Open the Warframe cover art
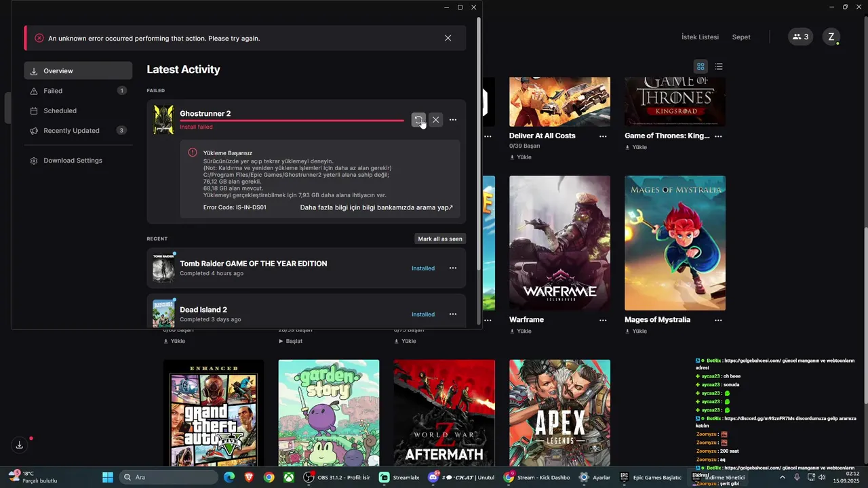Screen dimensions: 868x488 (x=559, y=243)
